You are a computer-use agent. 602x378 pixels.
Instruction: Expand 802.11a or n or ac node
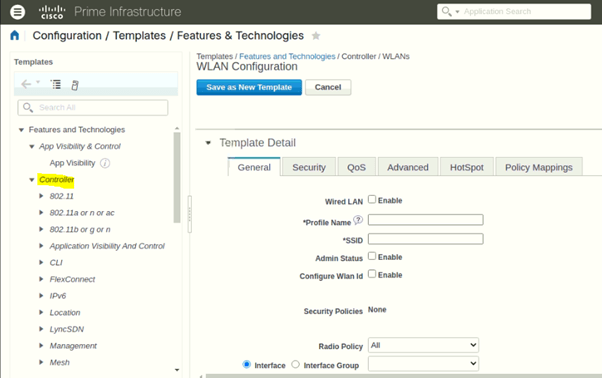[x=41, y=213]
